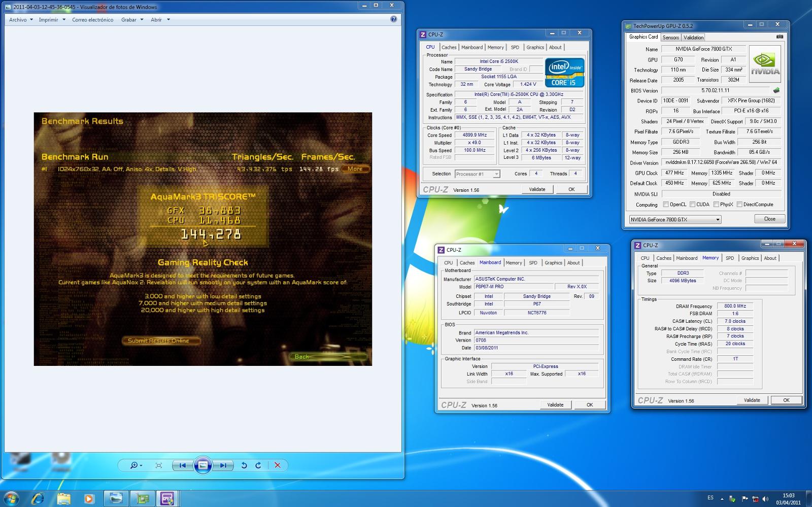Switch to GPU-Z taskbar button
Screen dimensions: 812x507
(143, 499)
